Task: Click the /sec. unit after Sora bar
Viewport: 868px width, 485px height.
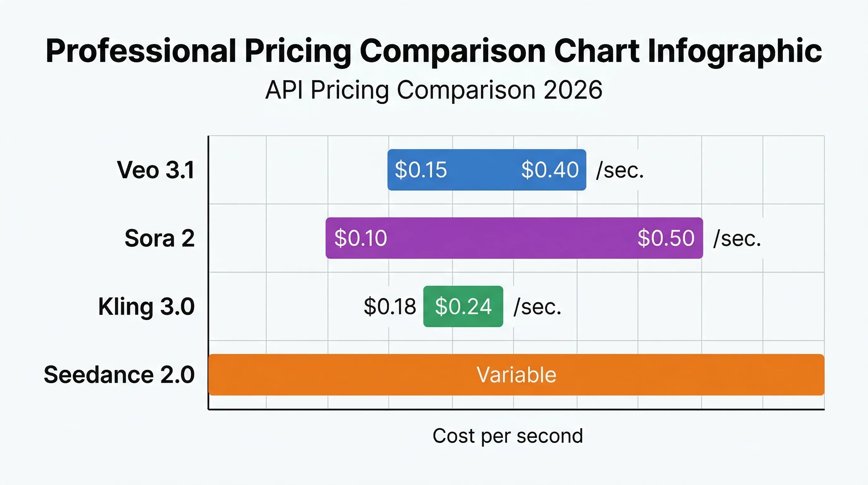Action: [737, 239]
